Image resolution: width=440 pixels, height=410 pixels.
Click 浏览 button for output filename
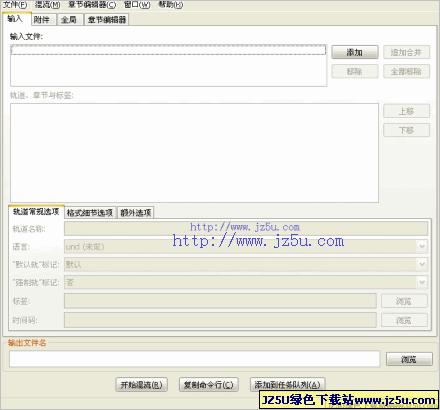click(409, 359)
